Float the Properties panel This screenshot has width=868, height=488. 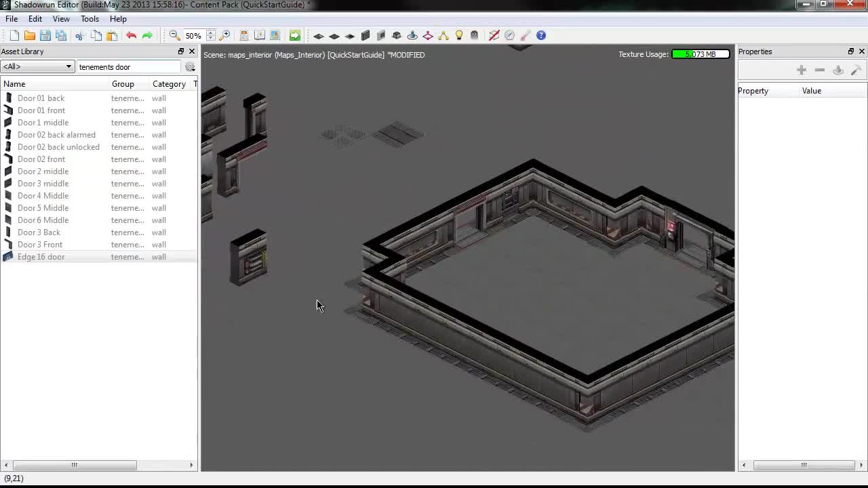(x=851, y=52)
